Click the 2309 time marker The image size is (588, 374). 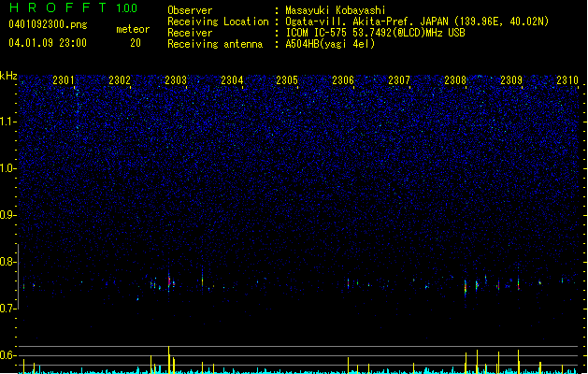point(511,80)
